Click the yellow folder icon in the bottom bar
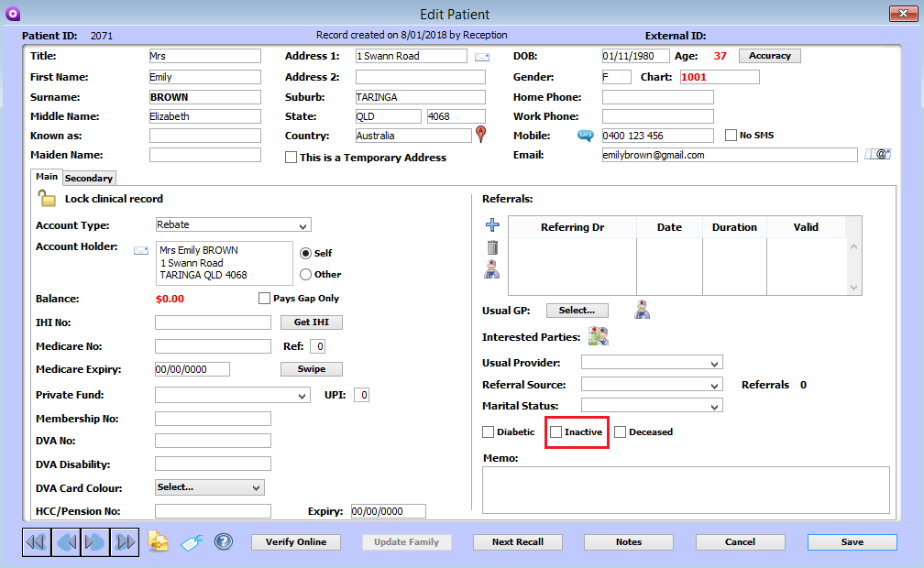Viewport: 924px width, 568px height. click(x=158, y=541)
